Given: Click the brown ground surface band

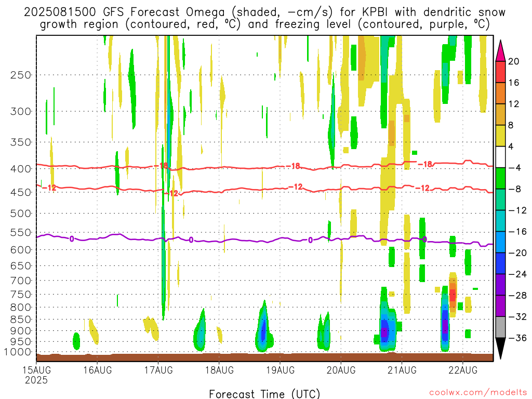Looking at the screenshot, I should click(264, 357).
